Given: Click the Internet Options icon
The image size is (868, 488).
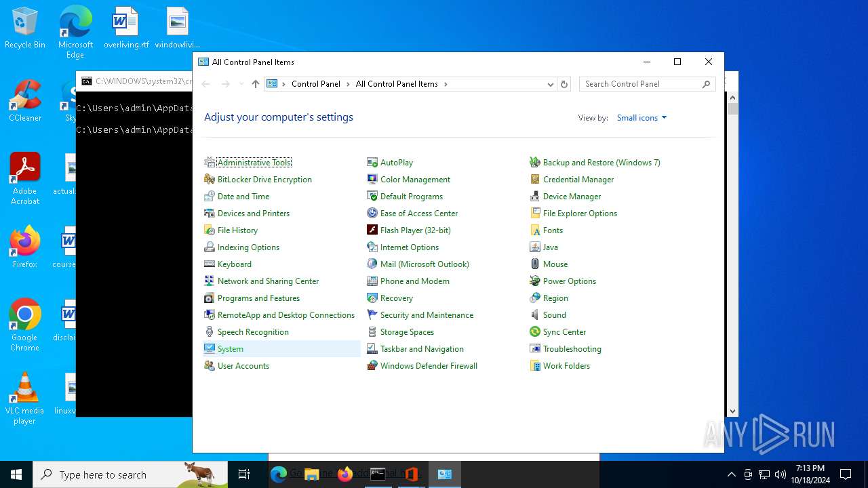Looking at the screenshot, I should click(x=372, y=247).
